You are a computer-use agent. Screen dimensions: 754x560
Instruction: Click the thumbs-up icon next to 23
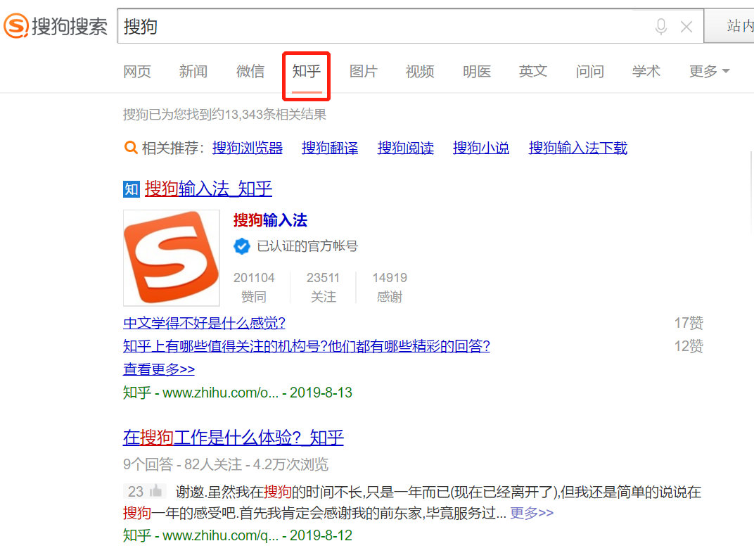156,491
